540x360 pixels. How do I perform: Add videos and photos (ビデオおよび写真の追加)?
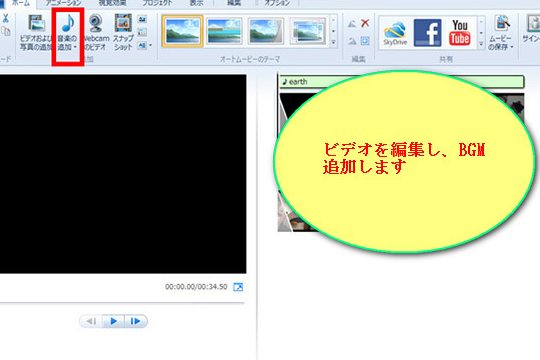[36, 32]
